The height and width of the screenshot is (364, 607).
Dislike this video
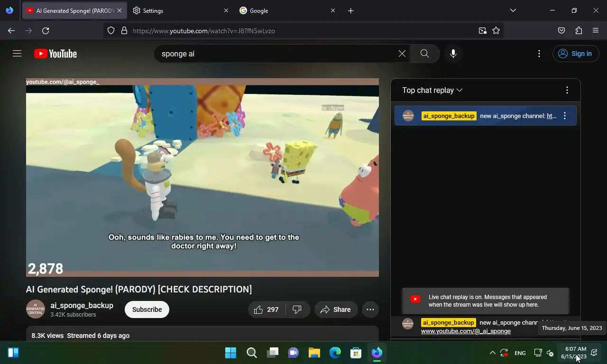click(297, 309)
